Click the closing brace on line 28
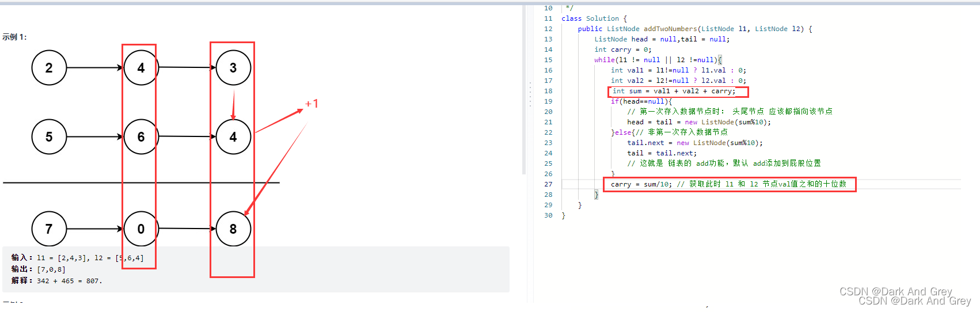 [x=597, y=195]
